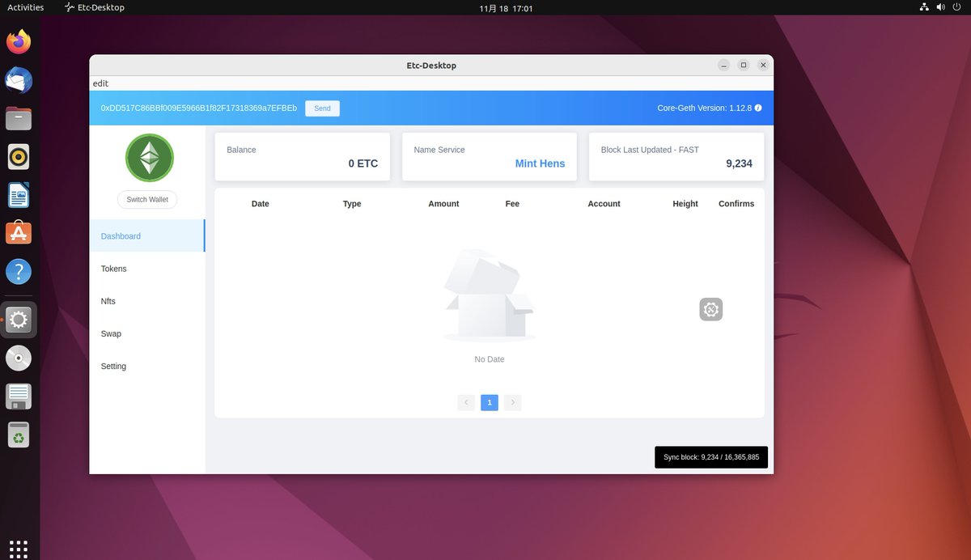The image size is (971, 560).
Task: Click the disc icon in the dock
Action: [19, 358]
